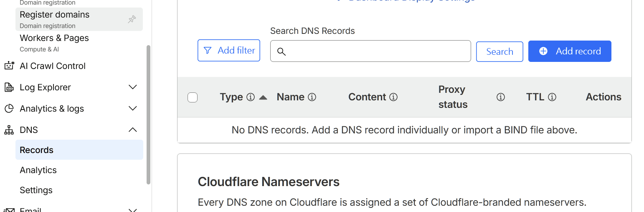Click the info icon next to Proxy status
Screen dimensions: 644x212
(x=501, y=97)
